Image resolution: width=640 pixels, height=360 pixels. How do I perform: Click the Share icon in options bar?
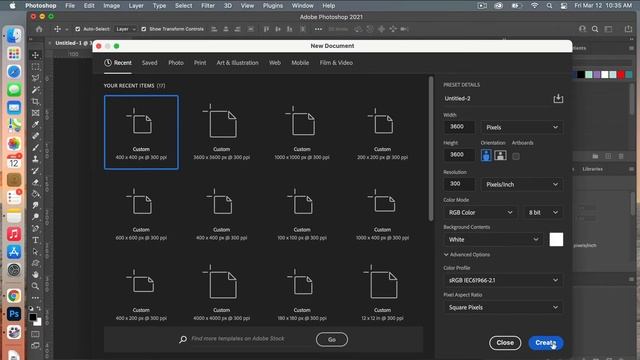(x=628, y=29)
